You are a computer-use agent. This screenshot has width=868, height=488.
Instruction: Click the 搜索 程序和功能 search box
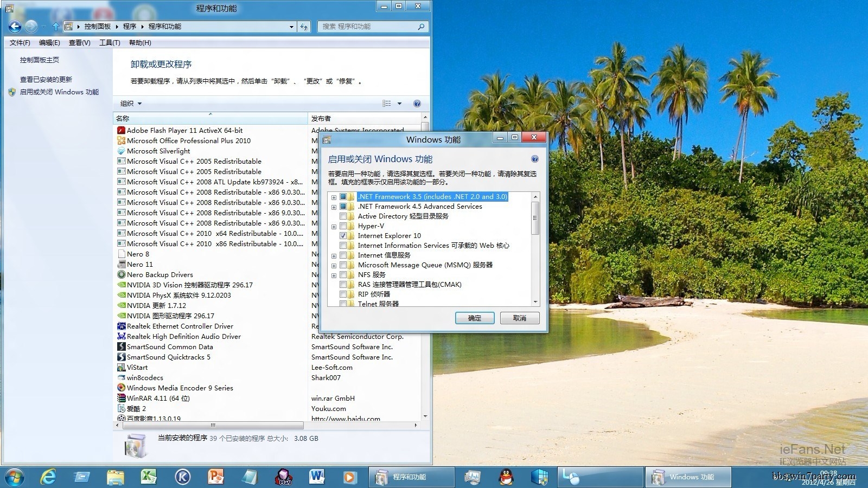369,27
